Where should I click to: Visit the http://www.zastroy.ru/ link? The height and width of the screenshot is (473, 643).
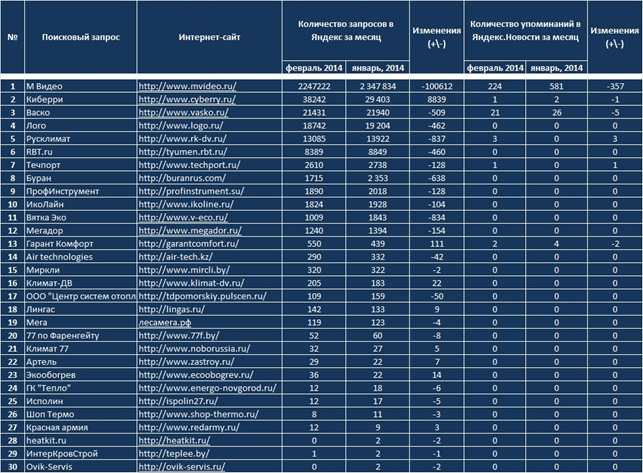(x=187, y=362)
